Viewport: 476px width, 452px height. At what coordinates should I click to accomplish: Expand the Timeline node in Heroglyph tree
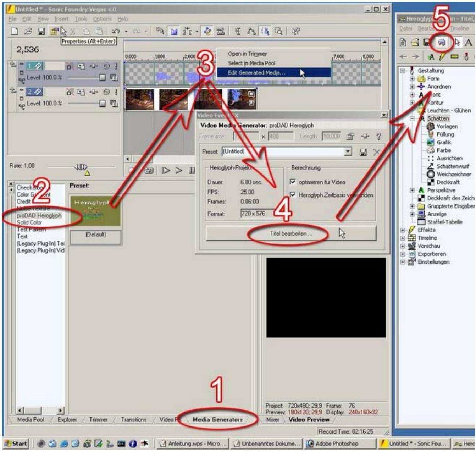pyautogui.click(x=403, y=238)
